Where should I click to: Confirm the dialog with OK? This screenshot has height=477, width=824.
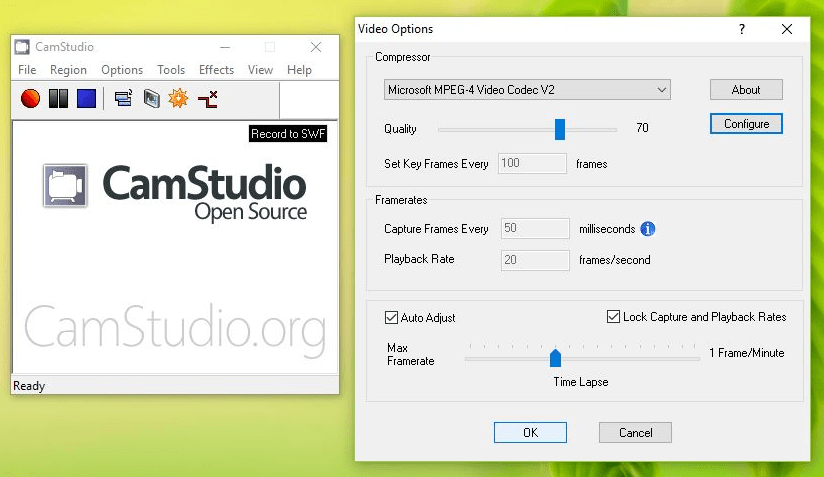click(x=530, y=433)
